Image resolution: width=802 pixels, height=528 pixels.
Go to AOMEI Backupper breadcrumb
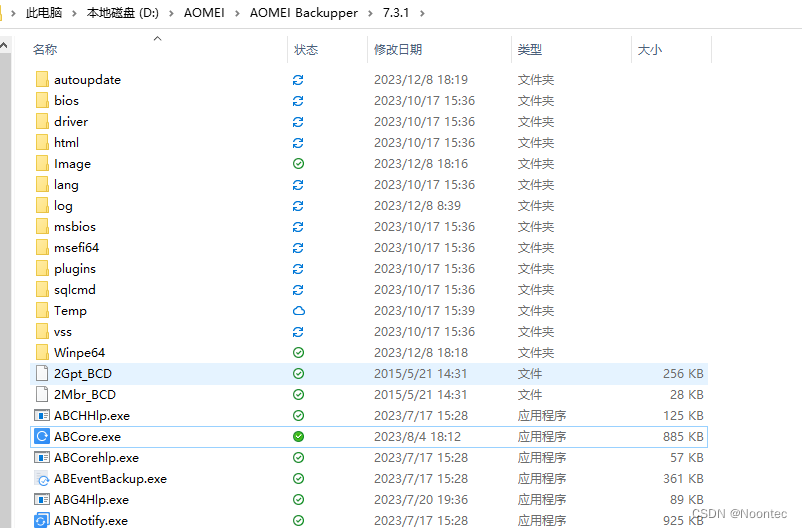(x=304, y=13)
